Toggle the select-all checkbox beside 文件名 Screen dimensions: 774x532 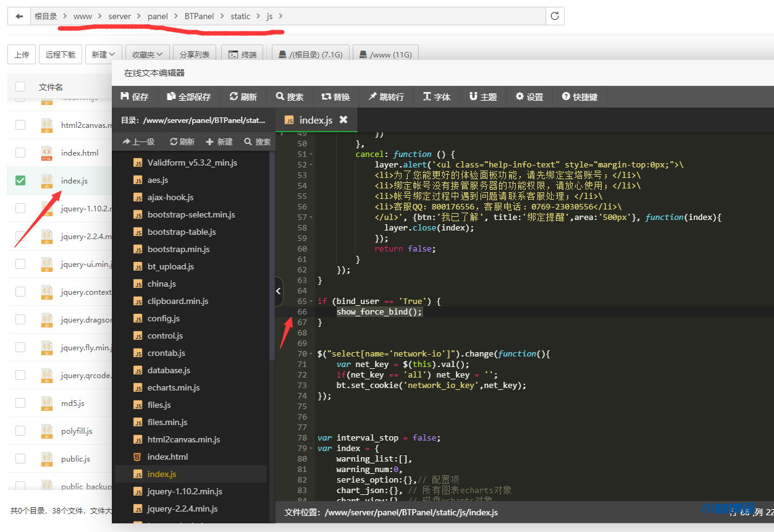click(x=20, y=87)
